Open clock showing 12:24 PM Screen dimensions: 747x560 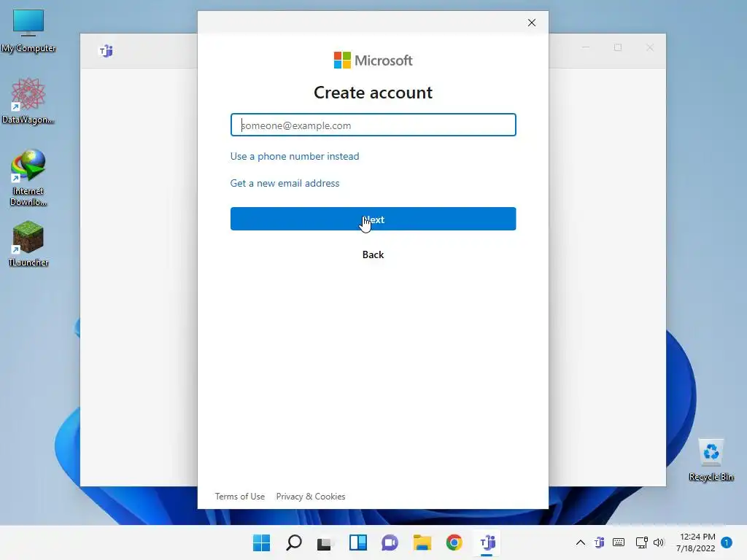pyautogui.click(x=695, y=542)
